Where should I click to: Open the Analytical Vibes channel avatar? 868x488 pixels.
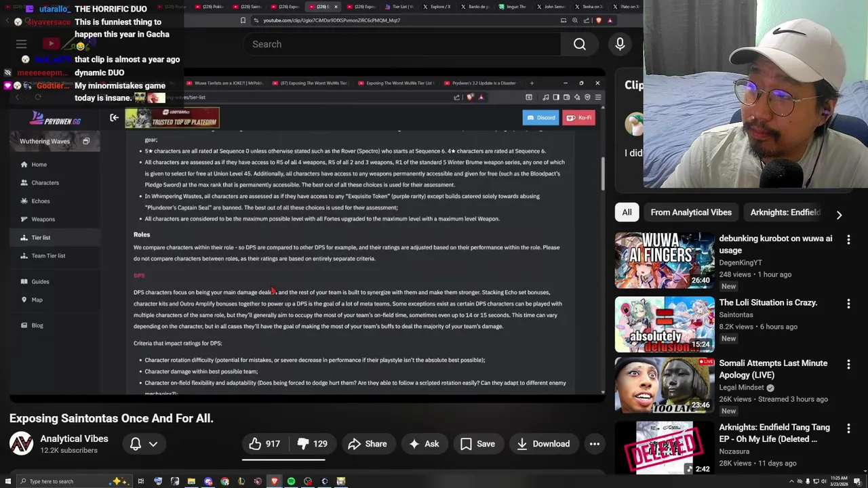click(21, 444)
